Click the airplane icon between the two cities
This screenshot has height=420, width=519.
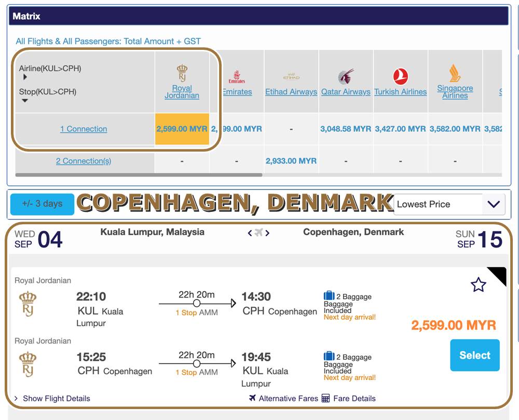[258, 233]
